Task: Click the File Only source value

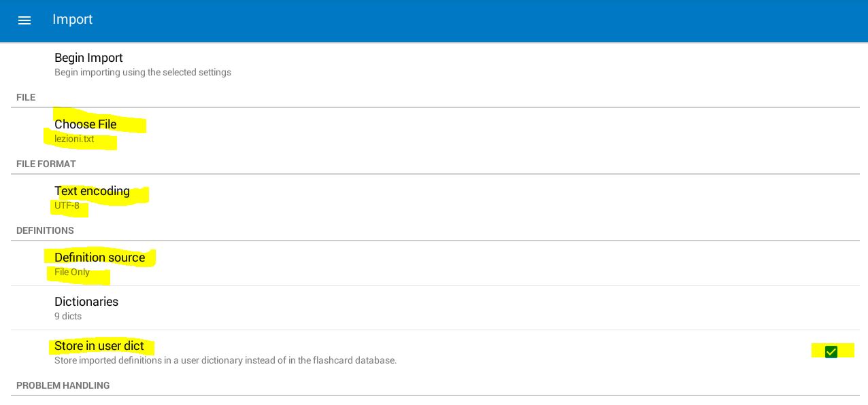Action: click(x=72, y=272)
